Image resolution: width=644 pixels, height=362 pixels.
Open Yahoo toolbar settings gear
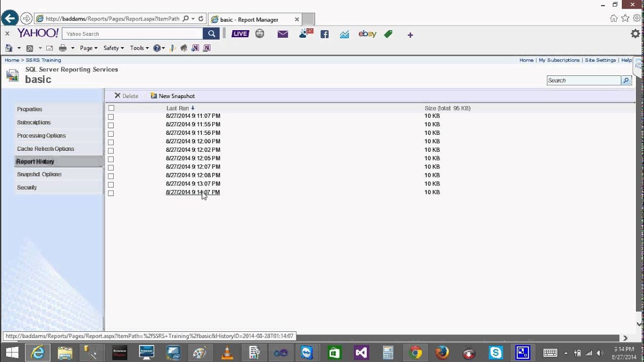point(635,34)
